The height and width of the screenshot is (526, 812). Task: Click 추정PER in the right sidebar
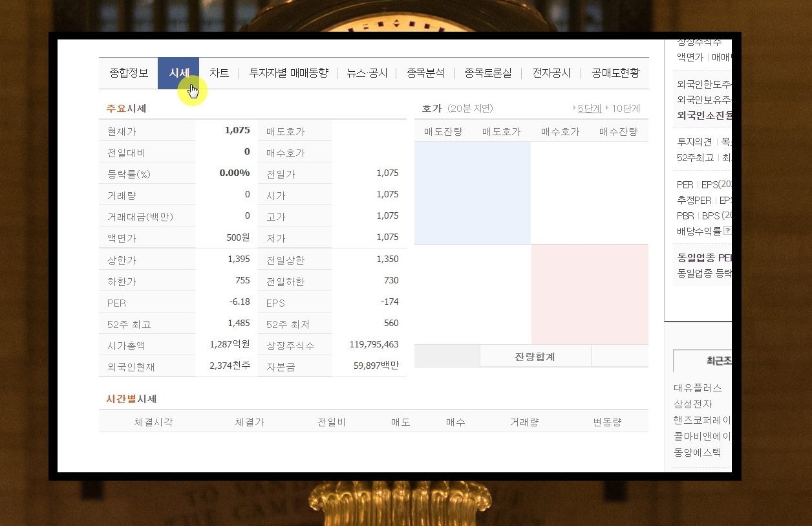pos(694,200)
